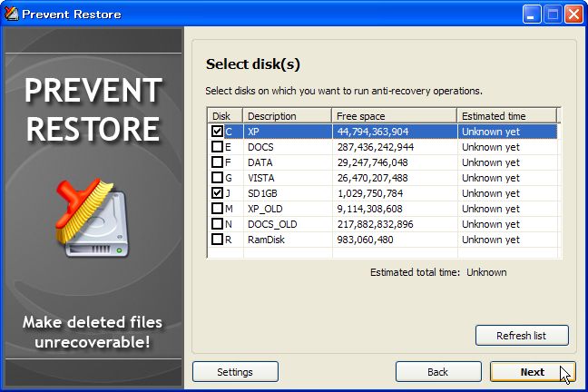Click free space value 983,060,480

click(365, 240)
